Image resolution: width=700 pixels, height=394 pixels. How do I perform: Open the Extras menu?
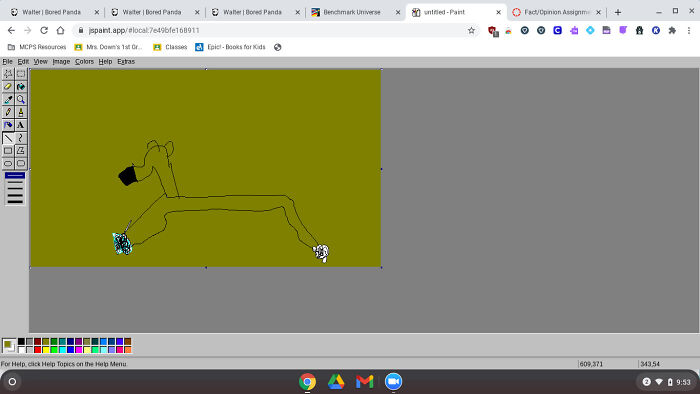[x=126, y=62]
